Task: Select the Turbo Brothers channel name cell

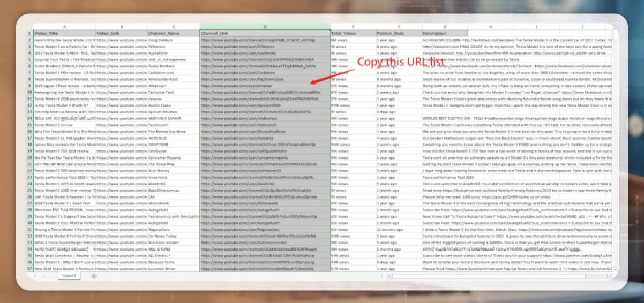Action: 174,66
